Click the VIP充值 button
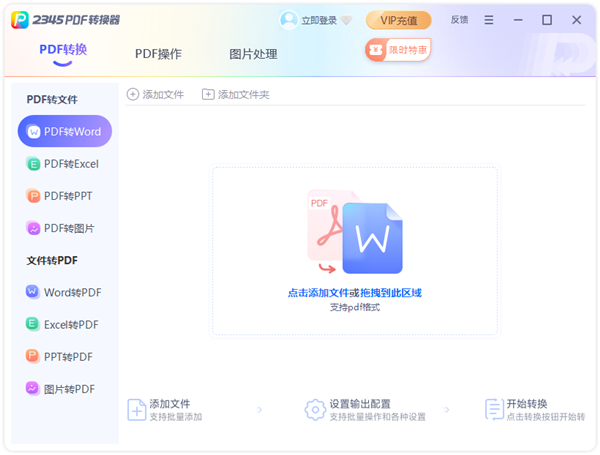This screenshot has width=600, height=455. coord(398,20)
